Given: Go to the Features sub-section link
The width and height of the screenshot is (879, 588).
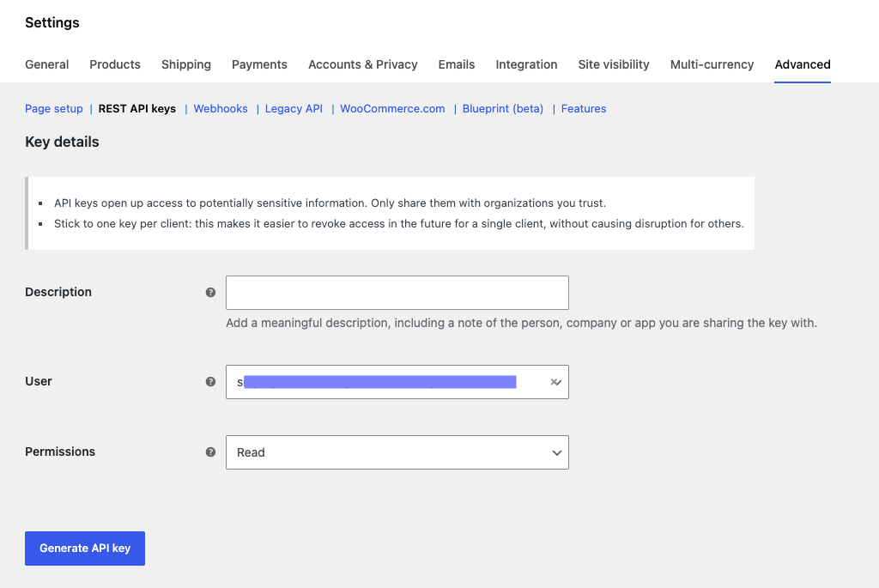Looking at the screenshot, I should click(x=584, y=109).
